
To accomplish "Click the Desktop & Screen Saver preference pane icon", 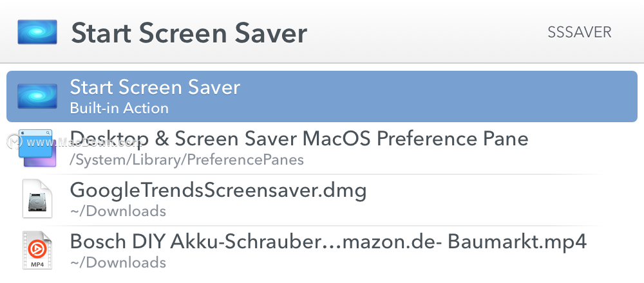I will (x=37, y=148).
